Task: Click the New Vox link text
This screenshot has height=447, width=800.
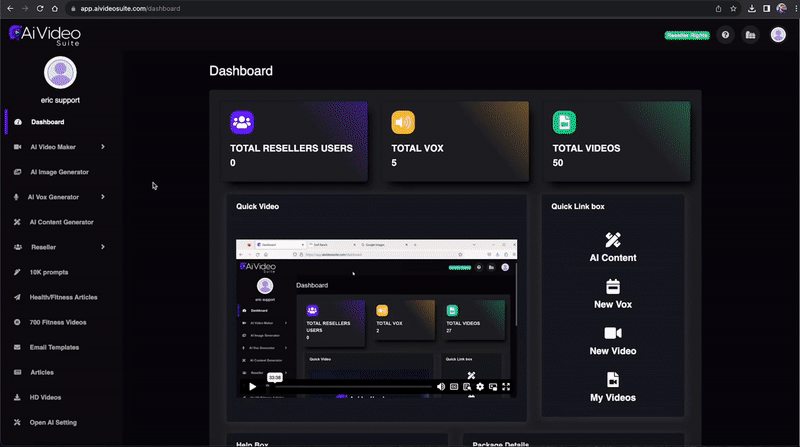Action: point(613,305)
